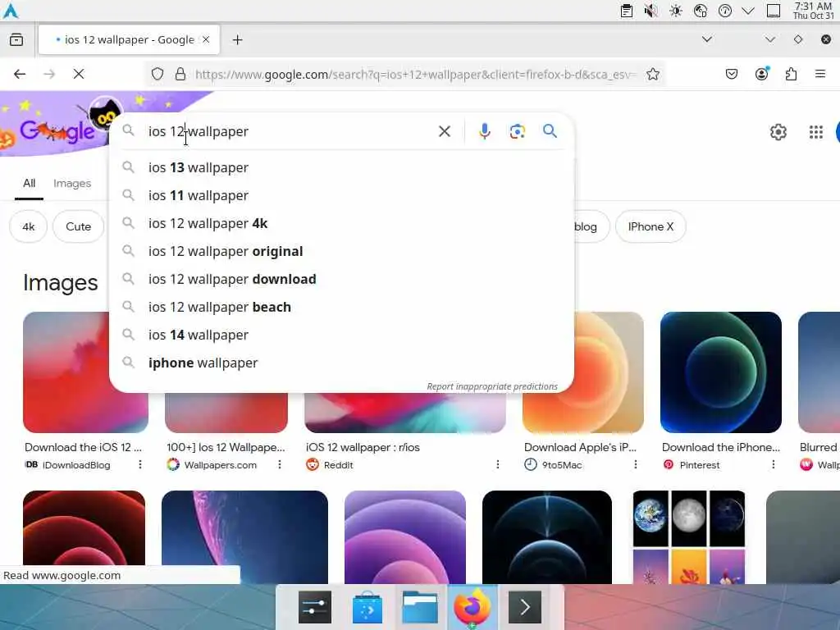The width and height of the screenshot is (840, 630).
Task: Select suggestion ios 12 wallpaper 4k
Action: (341, 223)
